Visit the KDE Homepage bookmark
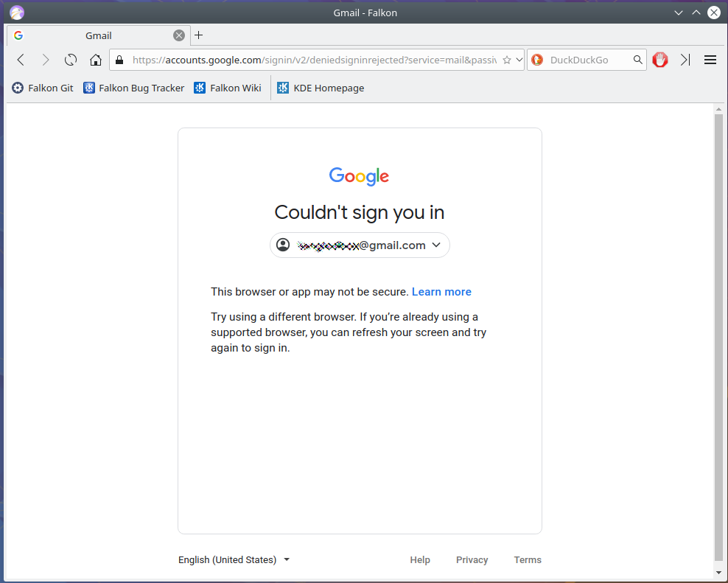 pos(321,88)
